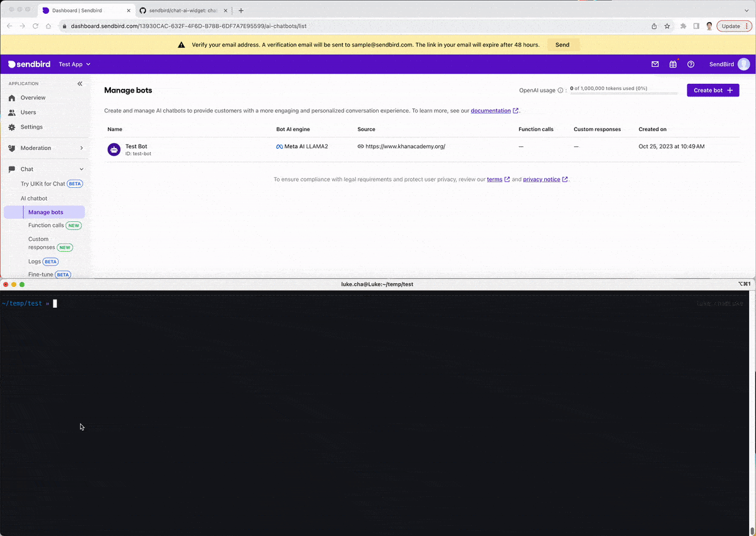The height and width of the screenshot is (536, 756).
Task: Open the Chrome extensions puzzle icon
Action: point(684,26)
